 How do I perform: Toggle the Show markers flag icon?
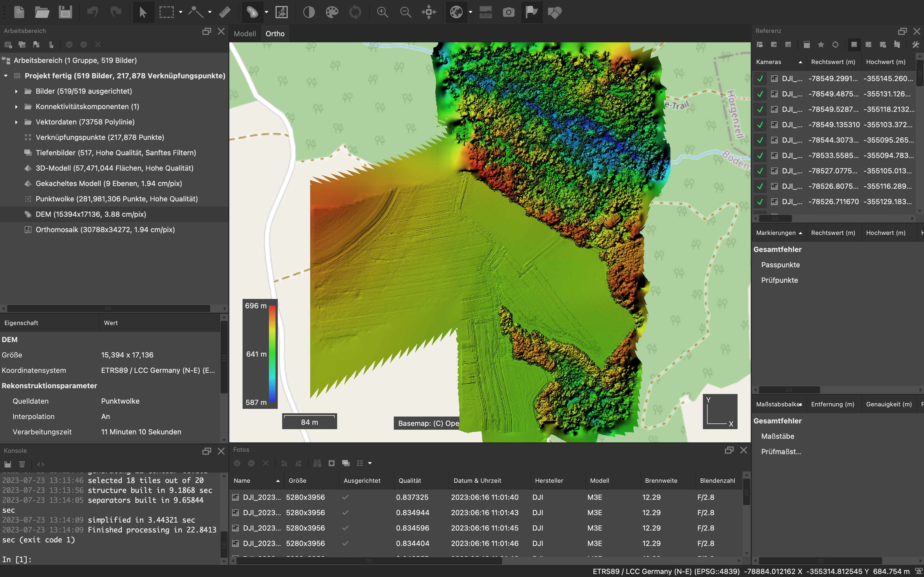[x=531, y=12]
